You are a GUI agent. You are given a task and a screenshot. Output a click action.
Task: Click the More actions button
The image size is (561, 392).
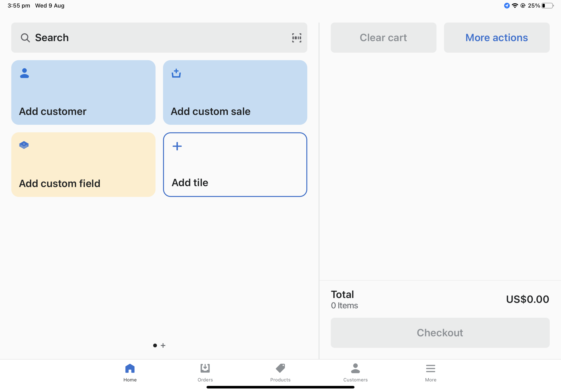click(497, 38)
